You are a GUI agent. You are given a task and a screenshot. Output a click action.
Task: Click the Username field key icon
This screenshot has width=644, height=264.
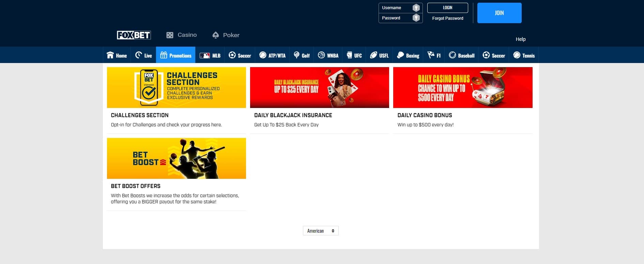416,8
